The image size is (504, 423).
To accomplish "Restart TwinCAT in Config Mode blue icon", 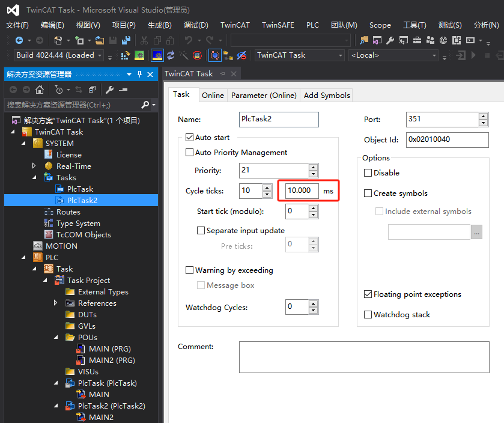I will click(x=157, y=56).
